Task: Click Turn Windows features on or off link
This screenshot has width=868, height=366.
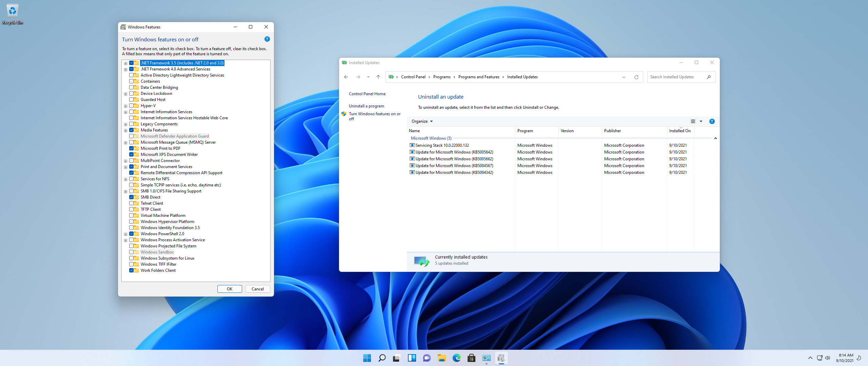Action: coord(375,116)
